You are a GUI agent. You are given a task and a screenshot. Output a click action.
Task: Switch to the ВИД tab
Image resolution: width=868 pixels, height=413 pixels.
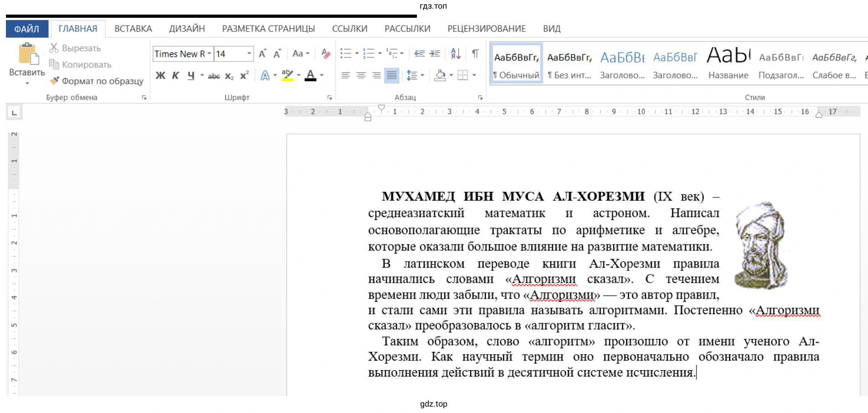click(552, 29)
